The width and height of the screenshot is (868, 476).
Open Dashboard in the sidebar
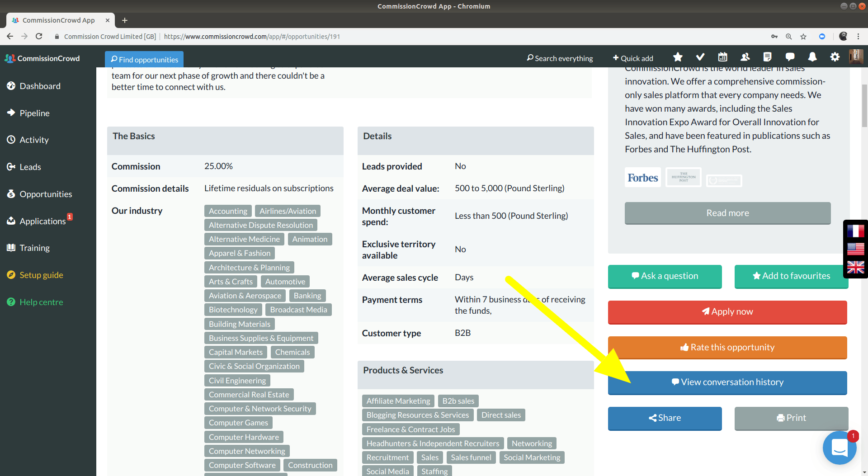click(x=40, y=86)
